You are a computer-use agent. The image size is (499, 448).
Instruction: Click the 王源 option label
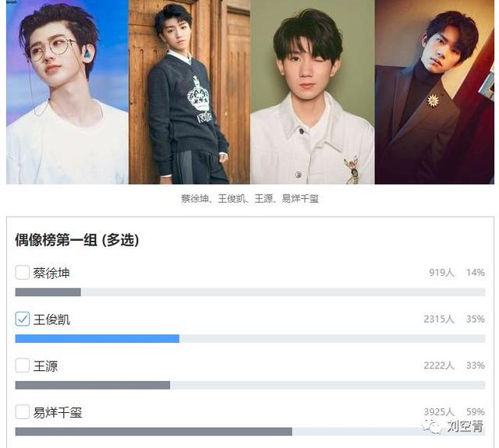[x=45, y=366]
